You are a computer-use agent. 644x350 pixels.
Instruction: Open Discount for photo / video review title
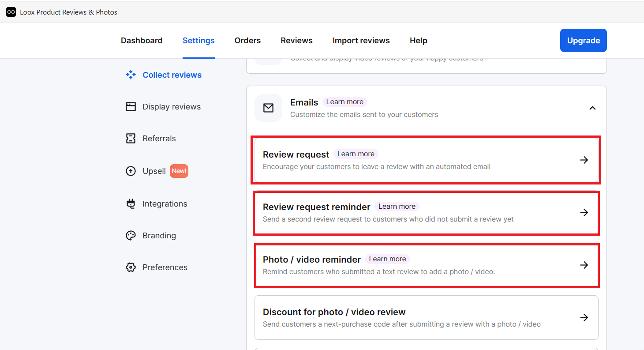point(334,312)
